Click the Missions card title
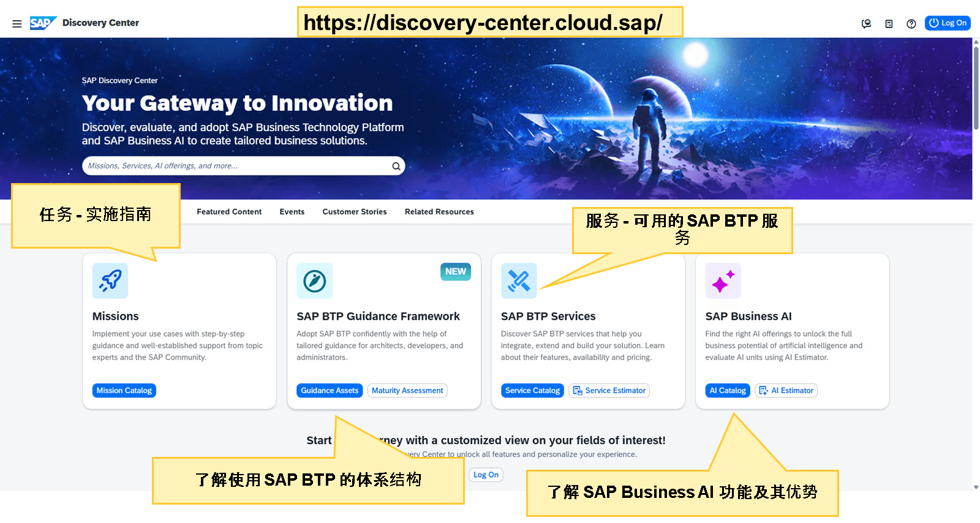 click(116, 317)
